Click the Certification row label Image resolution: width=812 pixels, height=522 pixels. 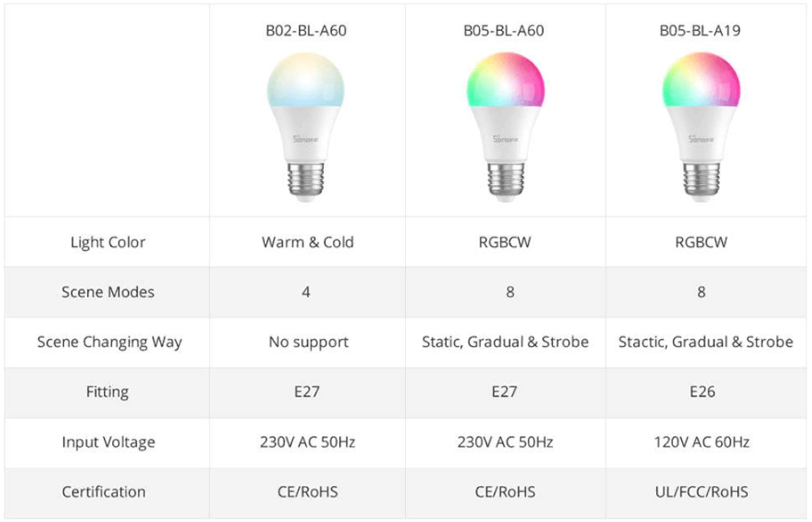point(104,492)
